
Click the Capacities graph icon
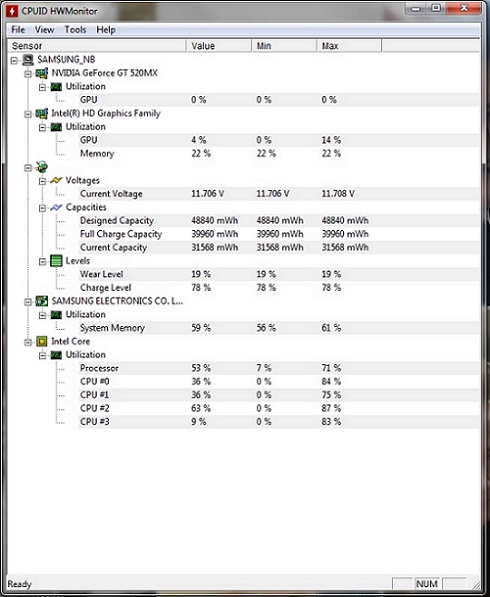coord(56,208)
